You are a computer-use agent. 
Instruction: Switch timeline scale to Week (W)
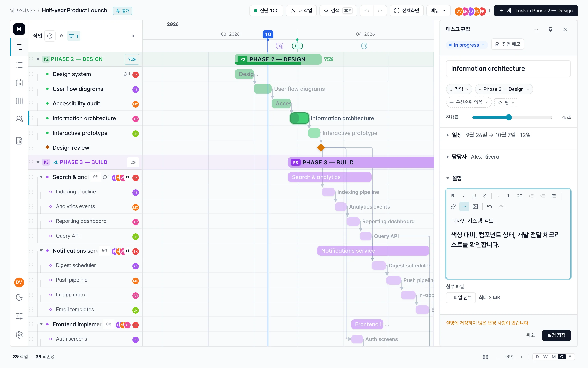click(x=546, y=357)
